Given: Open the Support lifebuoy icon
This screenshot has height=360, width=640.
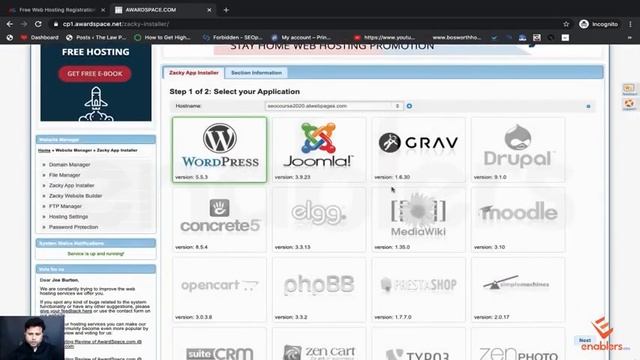Looking at the screenshot, I should tap(629, 104).
